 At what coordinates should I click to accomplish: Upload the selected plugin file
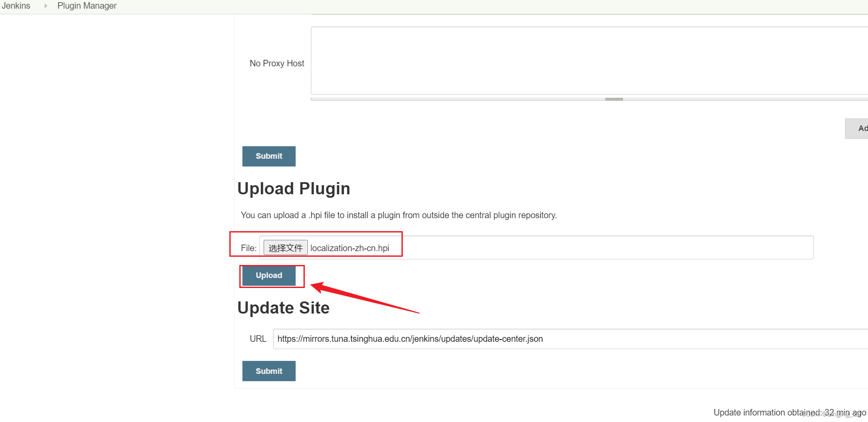pyautogui.click(x=269, y=276)
